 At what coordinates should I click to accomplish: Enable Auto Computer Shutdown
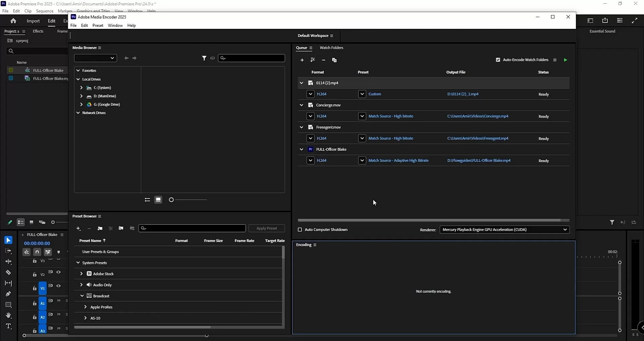[x=300, y=230]
